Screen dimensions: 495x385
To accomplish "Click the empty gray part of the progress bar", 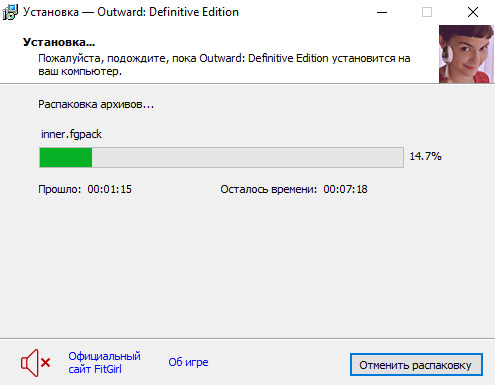I will [247, 157].
